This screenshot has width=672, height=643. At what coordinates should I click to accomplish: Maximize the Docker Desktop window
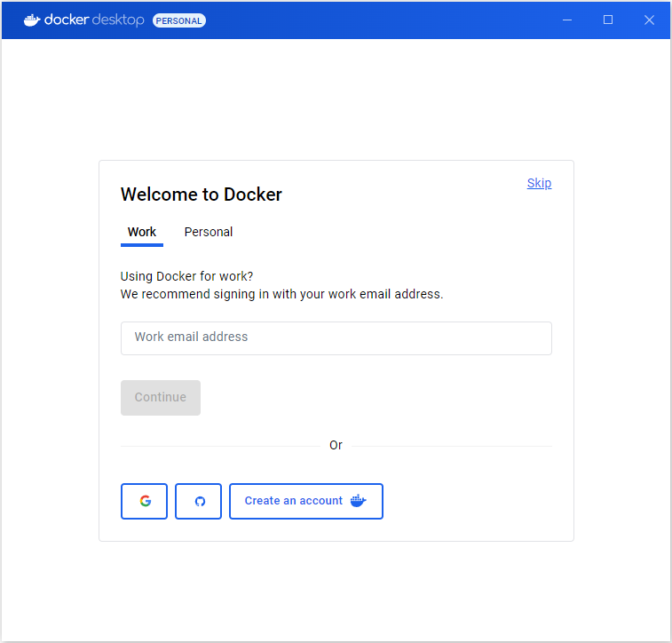(608, 20)
